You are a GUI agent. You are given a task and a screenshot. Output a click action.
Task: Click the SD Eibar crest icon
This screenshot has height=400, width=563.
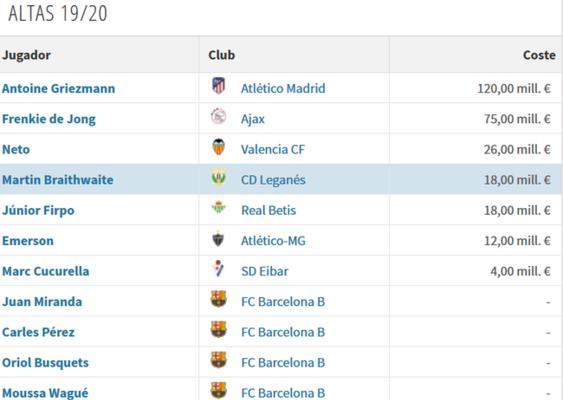pyautogui.click(x=218, y=269)
